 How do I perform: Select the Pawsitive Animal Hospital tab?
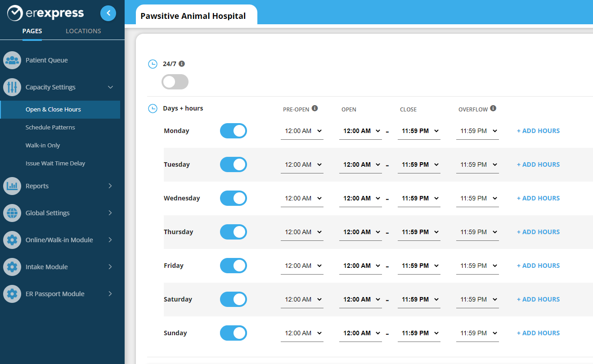point(193,16)
